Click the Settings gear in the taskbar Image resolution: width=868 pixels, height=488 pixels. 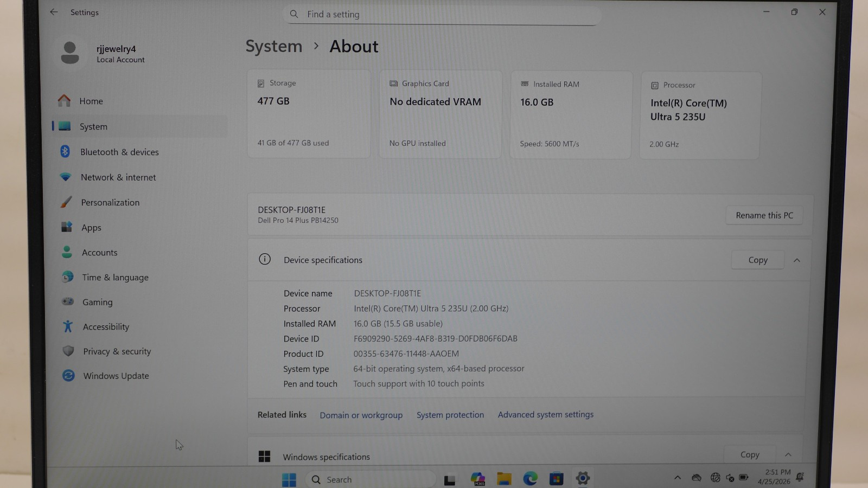[583, 478]
